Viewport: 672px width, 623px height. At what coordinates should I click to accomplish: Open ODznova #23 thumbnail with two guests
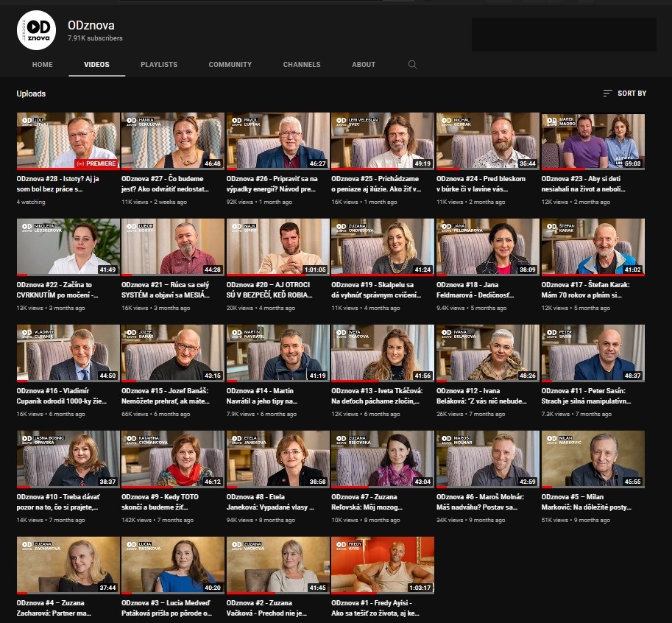pyautogui.click(x=593, y=141)
